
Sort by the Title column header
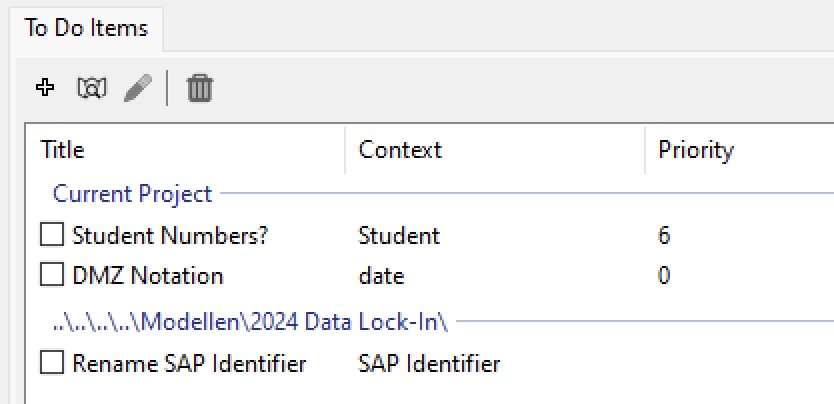coord(62,150)
